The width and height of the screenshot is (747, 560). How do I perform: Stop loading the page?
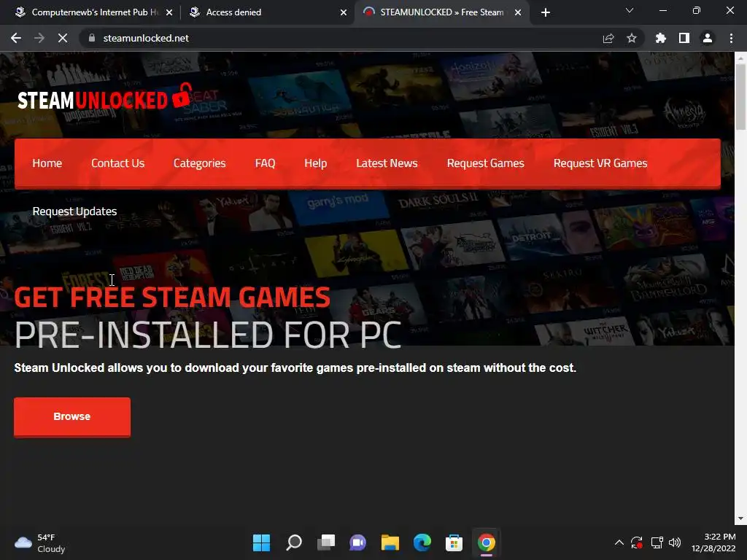(x=63, y=38)
